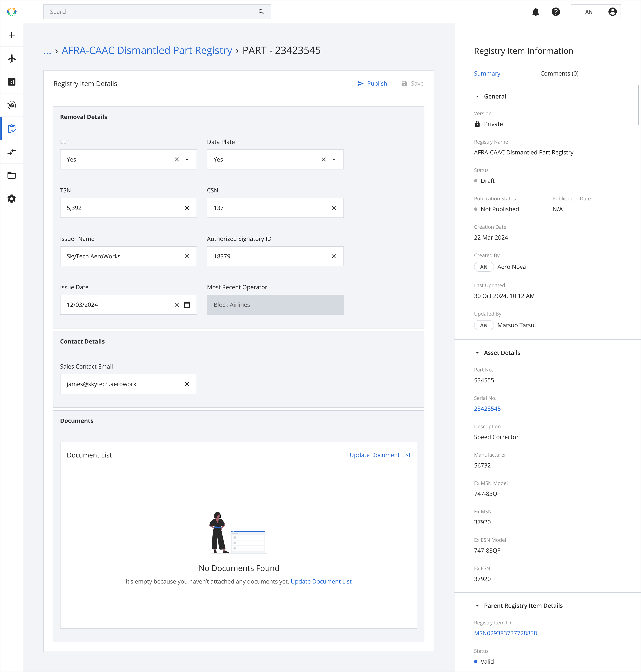Clear the Sales Contact Email field
Image resolution: width=641 pixels, height=672 pixels.
tap(187, 384)
